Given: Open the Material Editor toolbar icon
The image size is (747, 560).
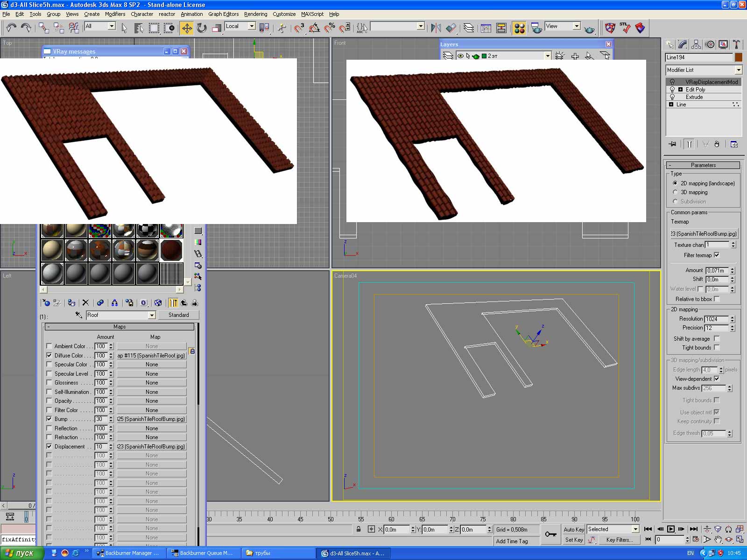Looking at the screenshot, I should coord(519,28).
